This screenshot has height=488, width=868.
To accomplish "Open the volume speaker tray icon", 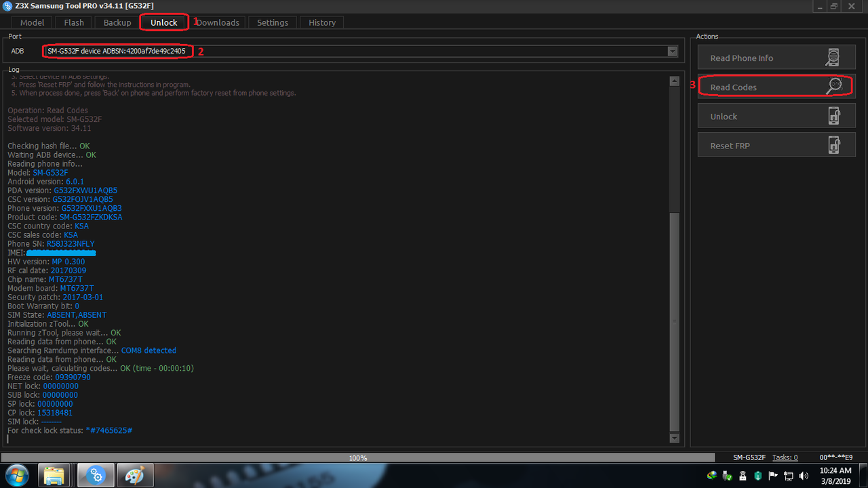I will tap(804, 476).
